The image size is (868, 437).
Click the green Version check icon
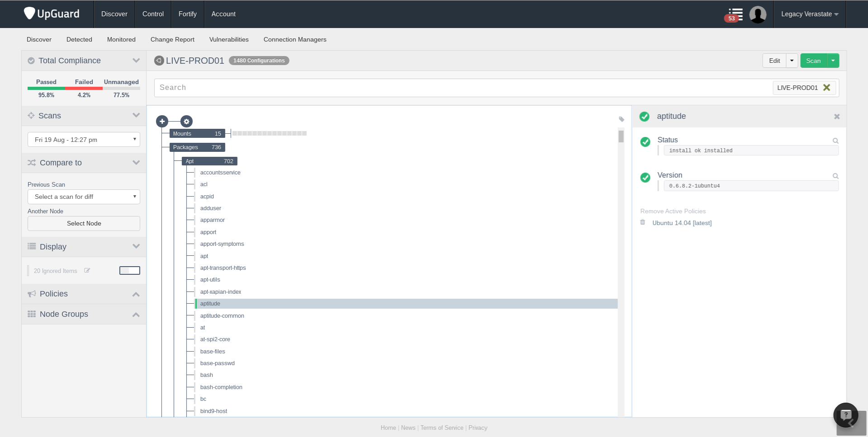pos(645,177)
